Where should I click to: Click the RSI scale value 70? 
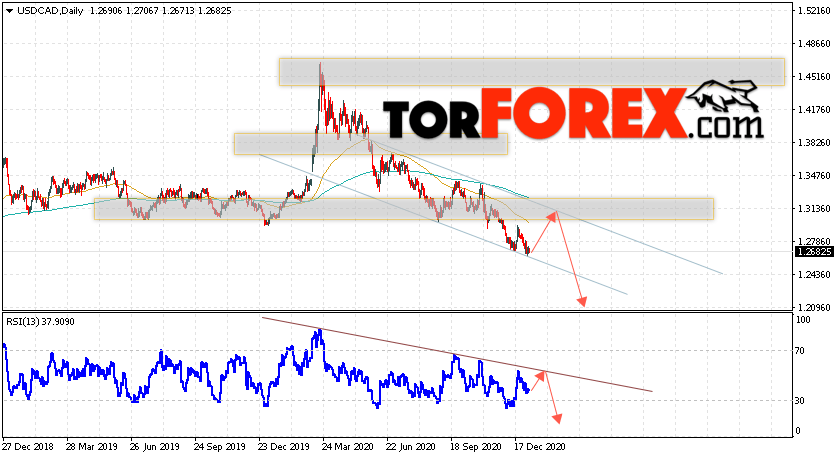pos(800,351)
